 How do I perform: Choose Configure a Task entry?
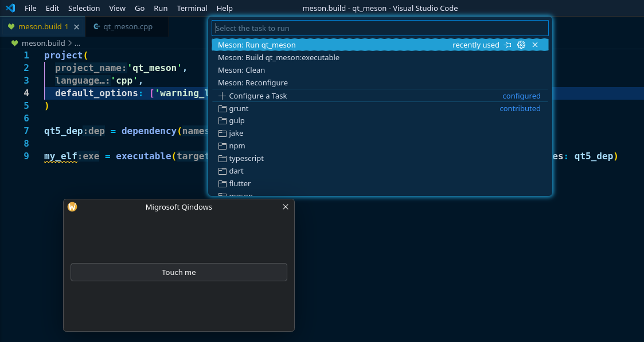(x=380, y=96)
